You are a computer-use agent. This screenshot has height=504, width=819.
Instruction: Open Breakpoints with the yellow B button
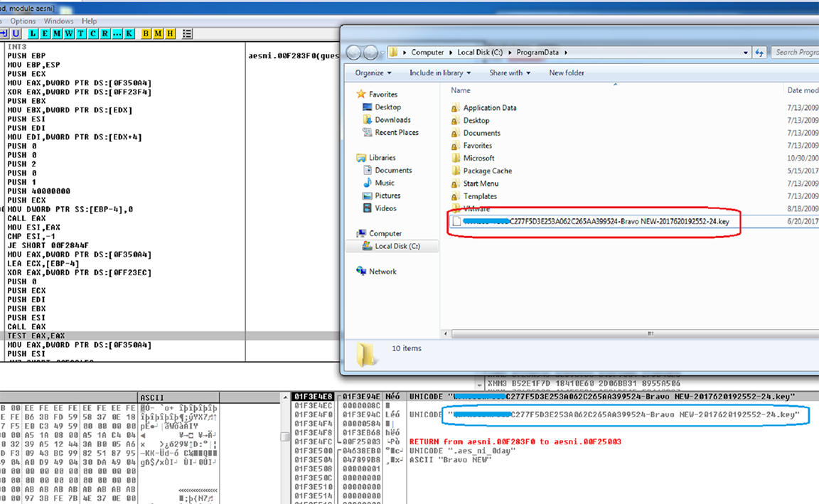(146, 33)
